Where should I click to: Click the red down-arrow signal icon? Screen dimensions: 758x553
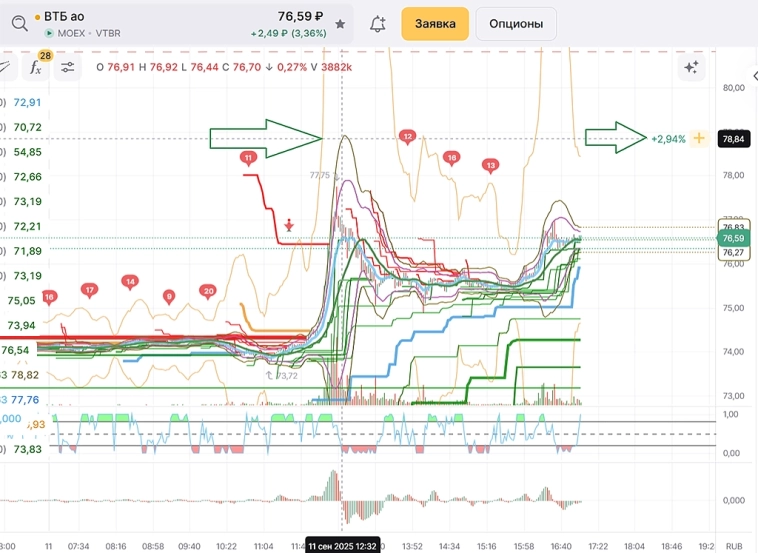289,225
